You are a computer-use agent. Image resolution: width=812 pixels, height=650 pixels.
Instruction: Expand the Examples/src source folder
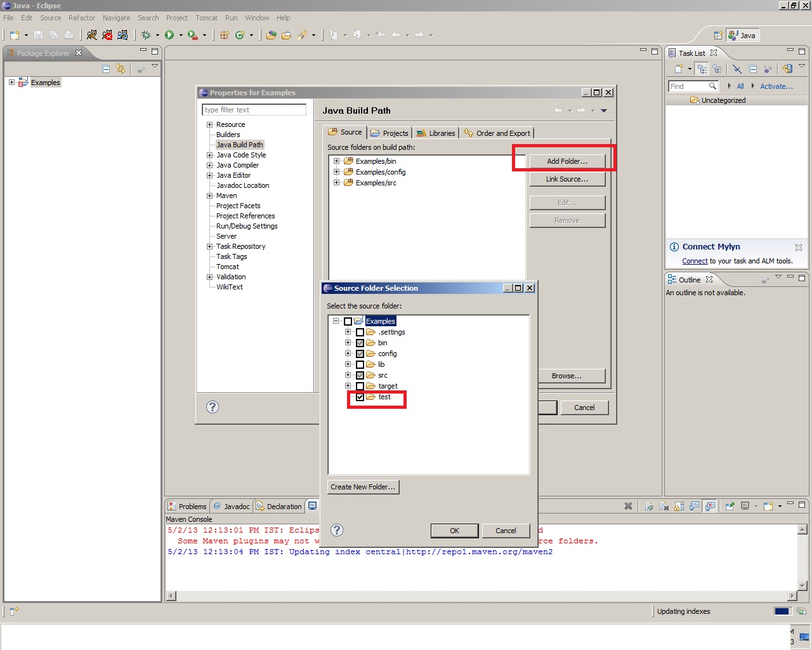(x=337, y=183)
